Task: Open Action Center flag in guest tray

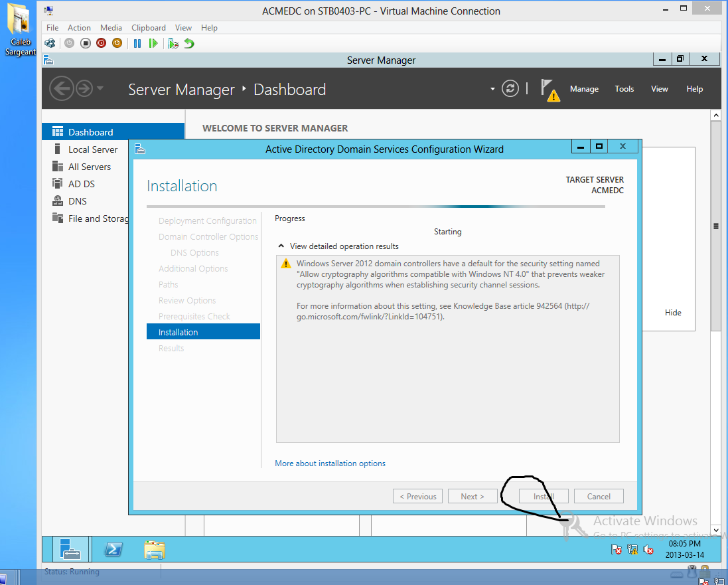Action: (616, 549)
